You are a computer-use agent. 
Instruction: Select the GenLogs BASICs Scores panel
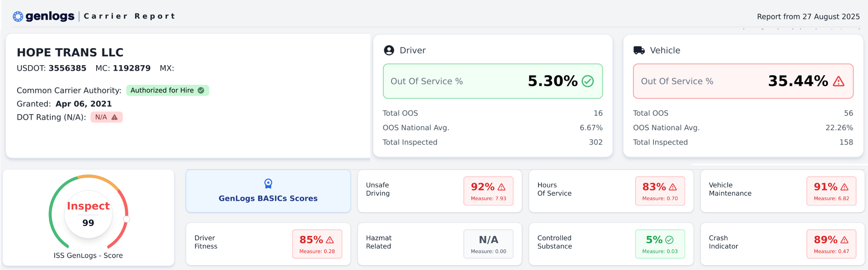click(x=268, y=191)
